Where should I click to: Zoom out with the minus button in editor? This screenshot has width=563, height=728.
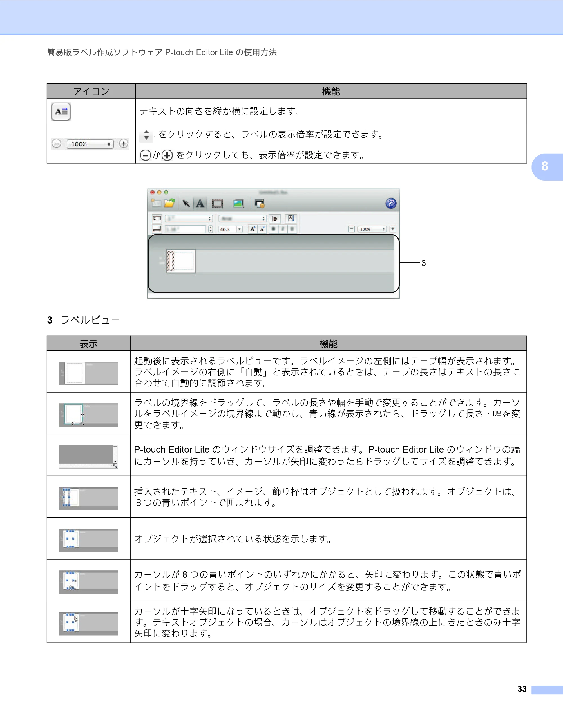click(352, 229)
